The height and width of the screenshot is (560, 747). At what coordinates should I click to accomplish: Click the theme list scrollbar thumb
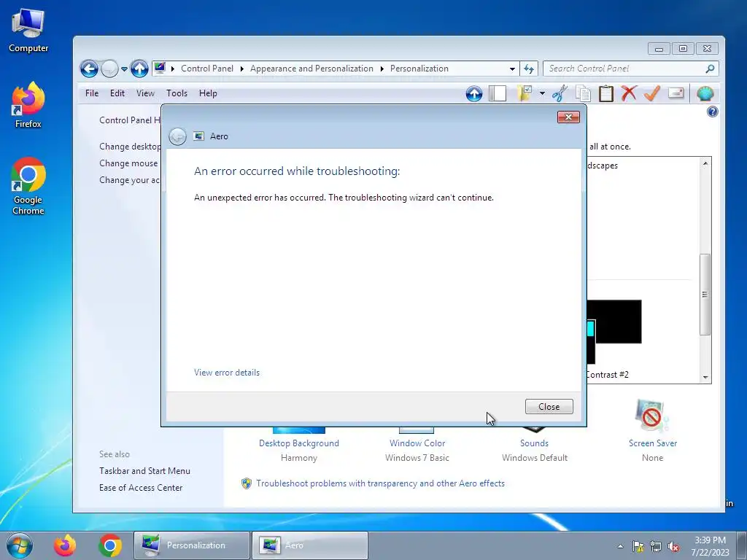[x=705, y=295]
